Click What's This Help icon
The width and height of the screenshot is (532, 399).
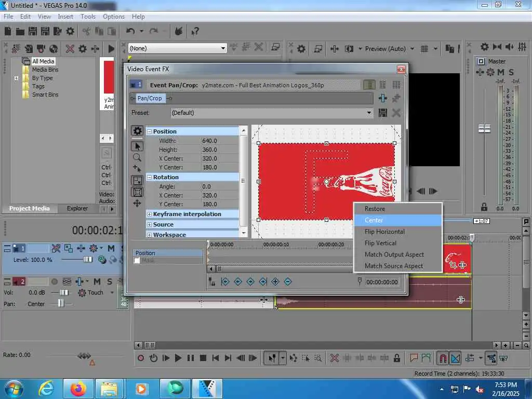[x=195, y=32]
